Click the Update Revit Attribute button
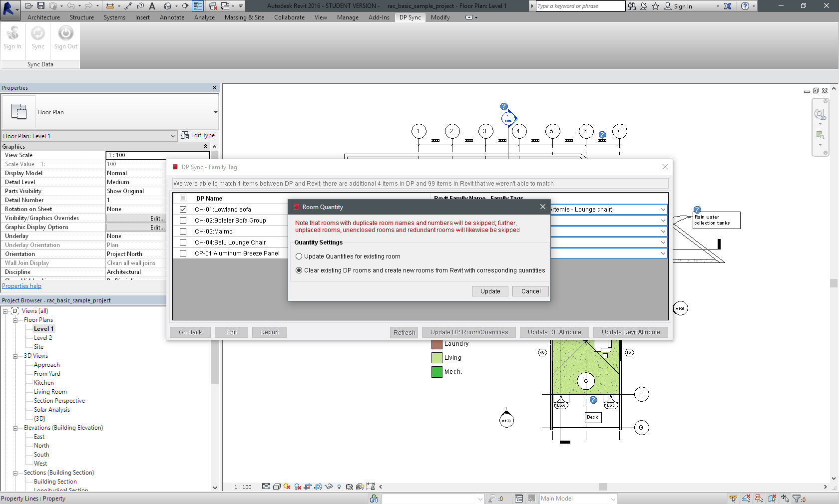Image resolution: width=839 pixels, height=504 pixels. 630,332
